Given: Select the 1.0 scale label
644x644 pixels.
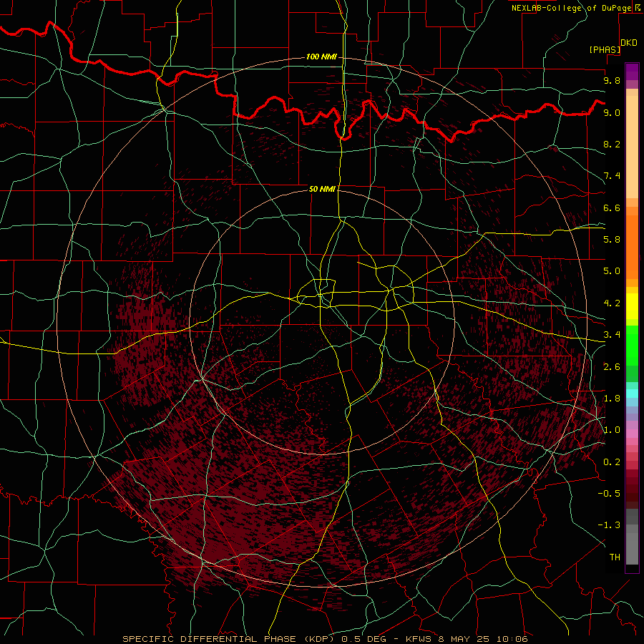Looking at the screenshot, I should pos(612,430).
